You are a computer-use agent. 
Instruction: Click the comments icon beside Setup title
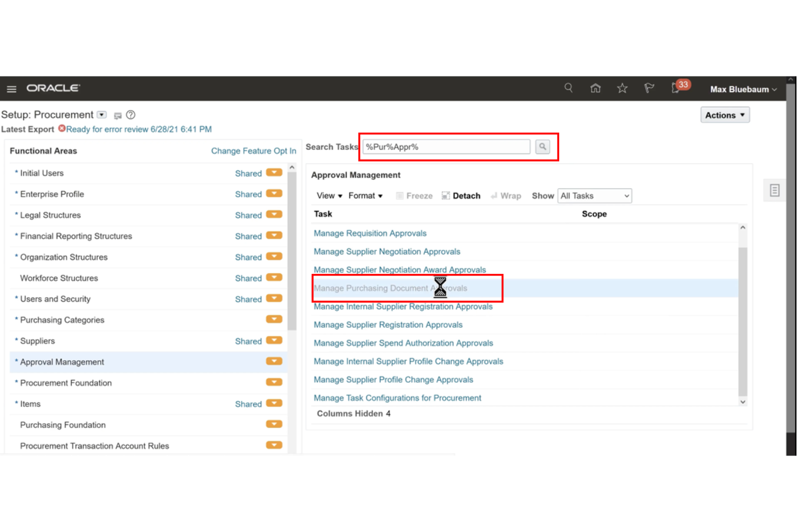pyautogui.click(x=118, y=115)
